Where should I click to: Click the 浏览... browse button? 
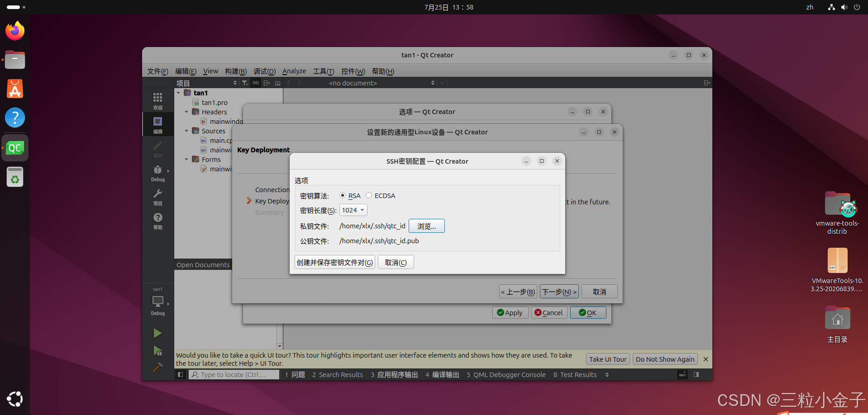point(427,226)
